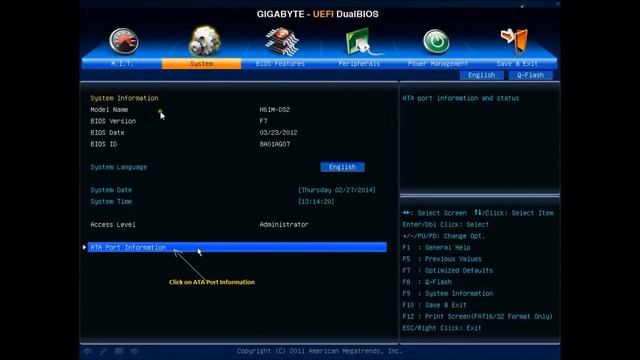Click the American Megatrends copyright text
This screenshot has width=640, height=360.
pyautogui.click(x=319, y=351)
